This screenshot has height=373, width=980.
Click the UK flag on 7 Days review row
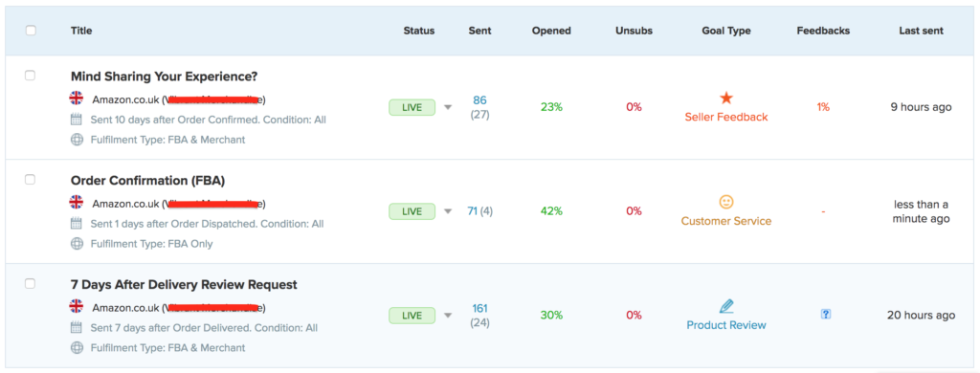77,306
